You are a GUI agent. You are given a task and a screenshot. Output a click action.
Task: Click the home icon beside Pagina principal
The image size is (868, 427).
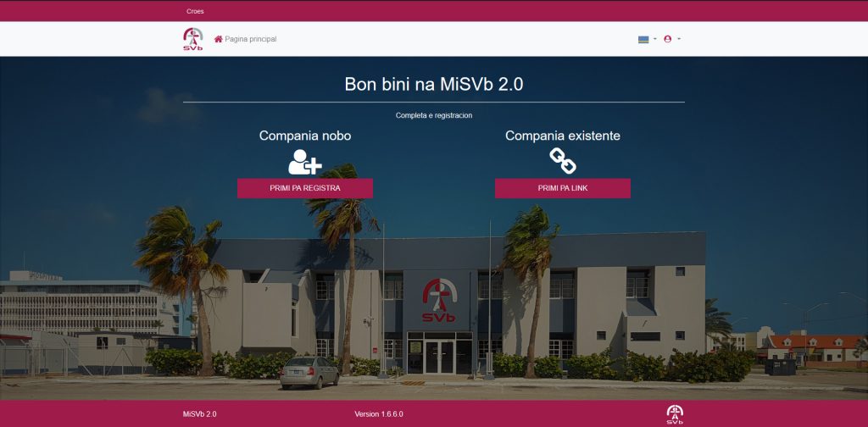218,39
